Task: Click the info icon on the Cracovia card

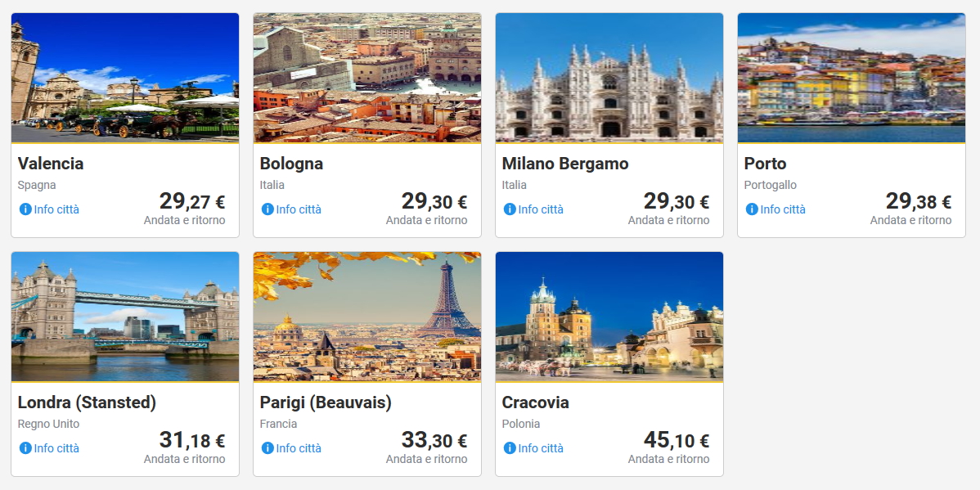Action: [x=510, y=448]
